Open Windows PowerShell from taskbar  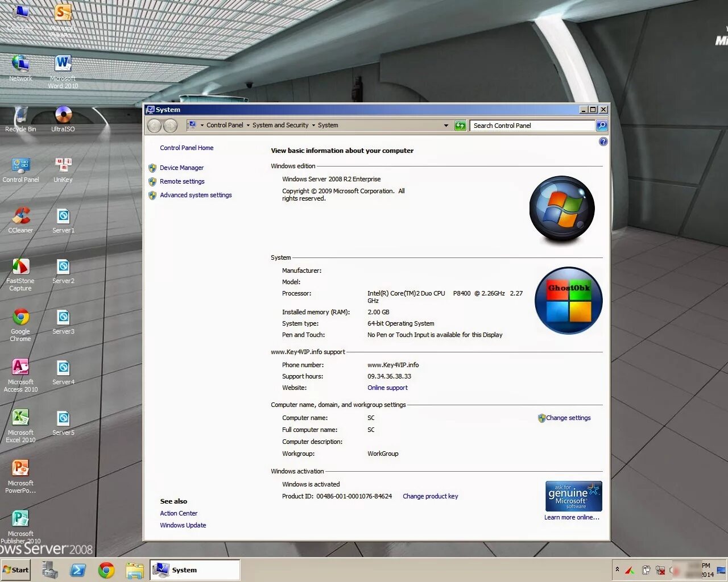[x=78, y=569]
